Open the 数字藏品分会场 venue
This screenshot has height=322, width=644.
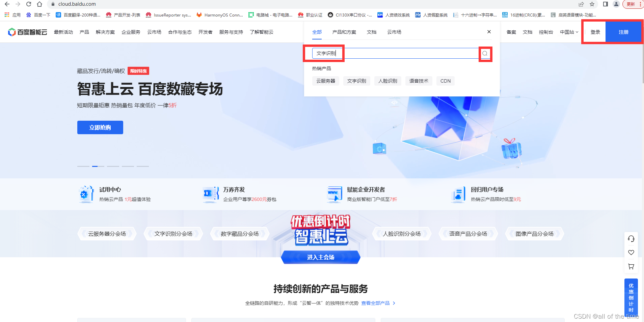click(240, 234)
